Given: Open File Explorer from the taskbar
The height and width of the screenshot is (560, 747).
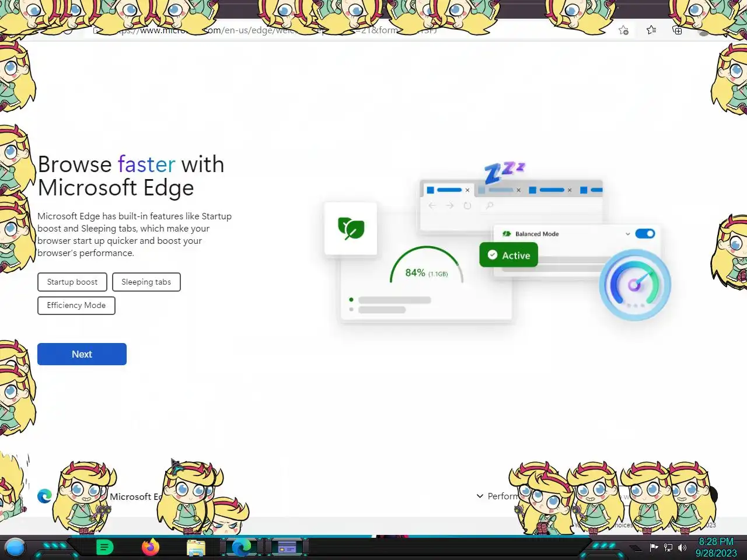Looking at the screenshot, I should pos(196,548).
